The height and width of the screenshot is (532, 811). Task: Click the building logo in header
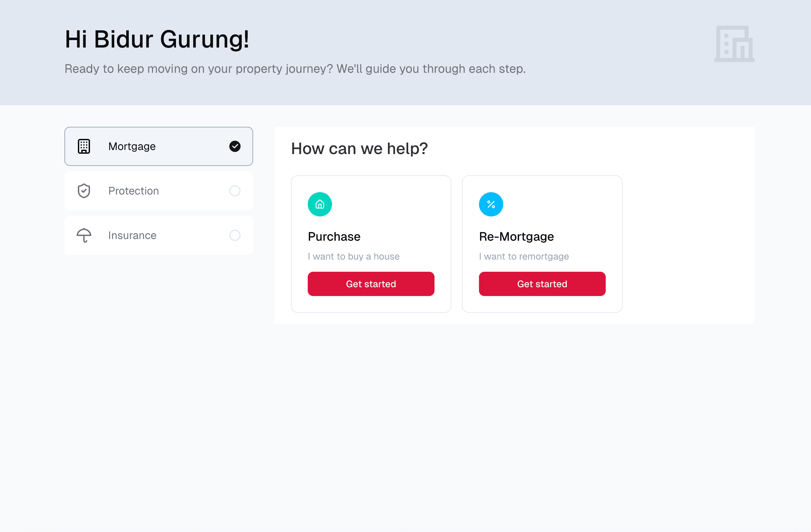[x=734, y=44]
